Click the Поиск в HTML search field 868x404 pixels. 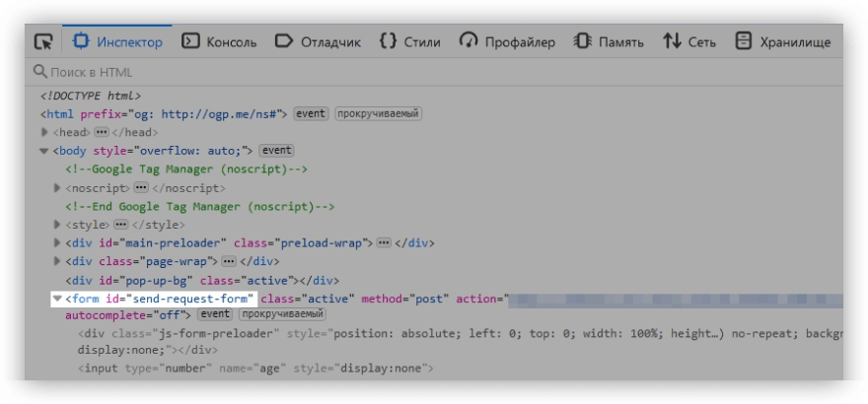click(x=197, y=72)
